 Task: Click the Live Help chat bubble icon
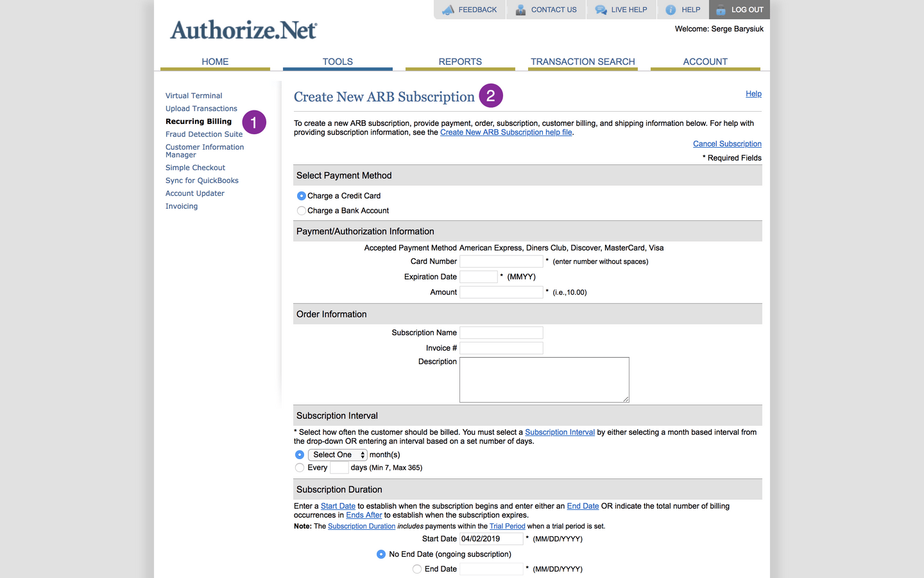click(x=601, y=10)
